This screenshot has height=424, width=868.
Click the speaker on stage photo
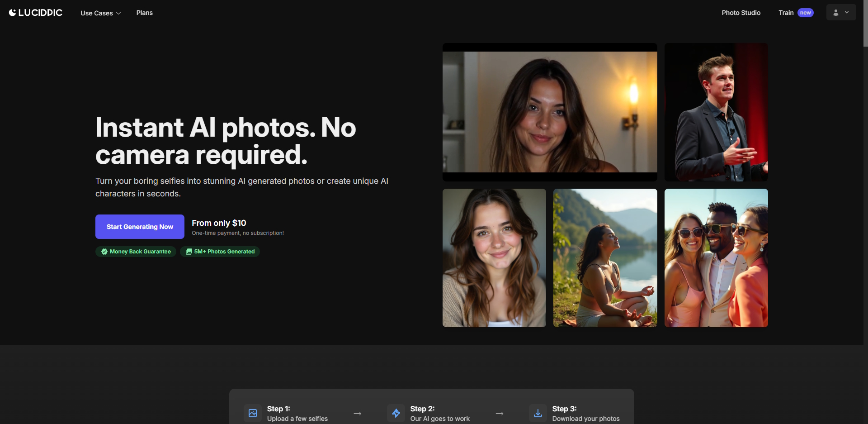pos(715,112)
